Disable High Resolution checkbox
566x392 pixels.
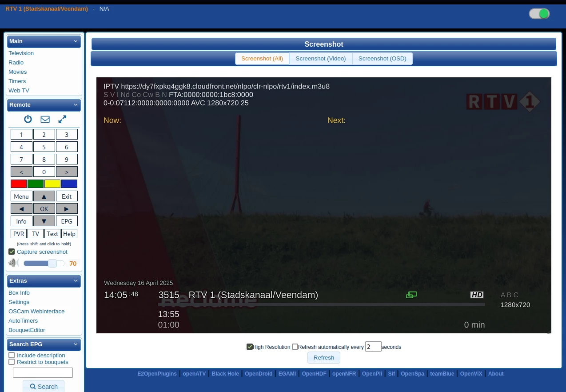coord(250,347)
